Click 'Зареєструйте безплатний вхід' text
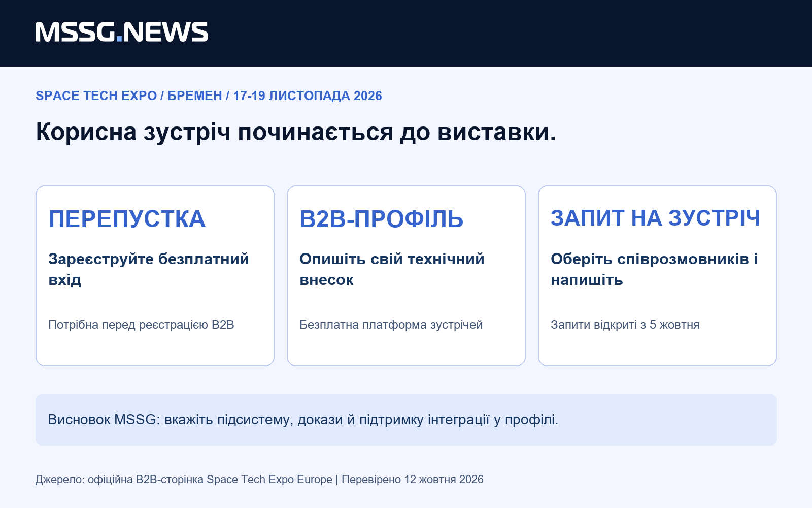This screenshot has height=508, width=812. 149,269
